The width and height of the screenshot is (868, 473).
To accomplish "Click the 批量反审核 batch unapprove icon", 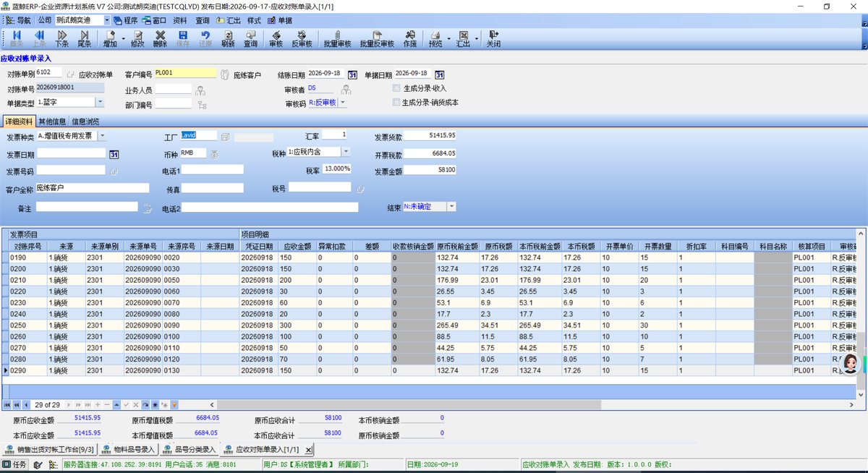I will [377, 38].
